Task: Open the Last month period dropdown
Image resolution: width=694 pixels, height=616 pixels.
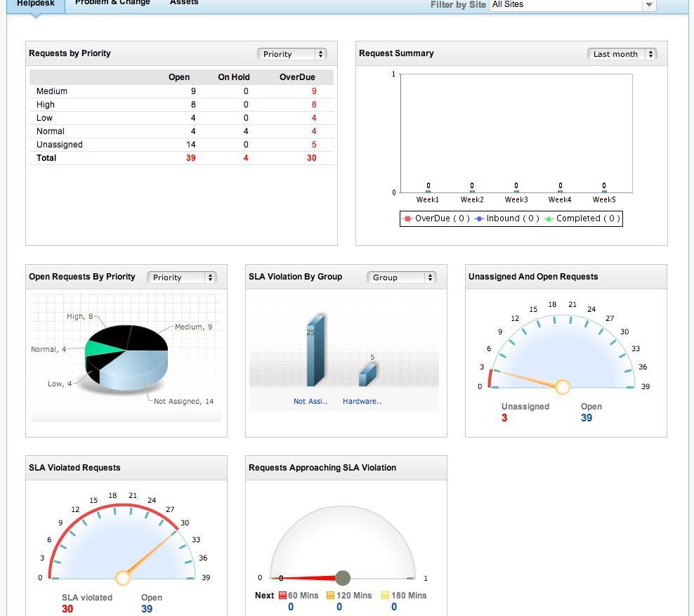Action: (x=622, y=54)
